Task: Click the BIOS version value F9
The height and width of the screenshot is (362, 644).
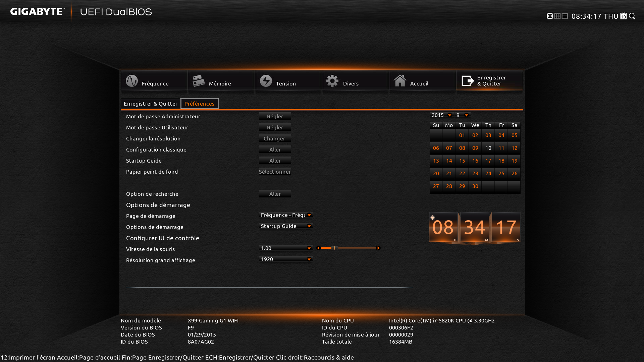Action: tap(191, 327)
